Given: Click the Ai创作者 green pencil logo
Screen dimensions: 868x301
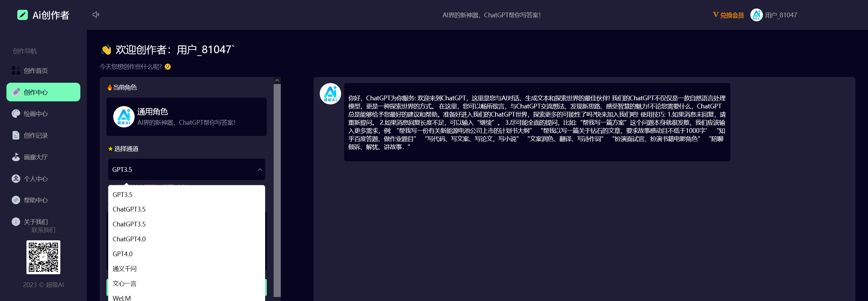Looking at the screenshot, I should pyautogui.click(x=23, y=15).
